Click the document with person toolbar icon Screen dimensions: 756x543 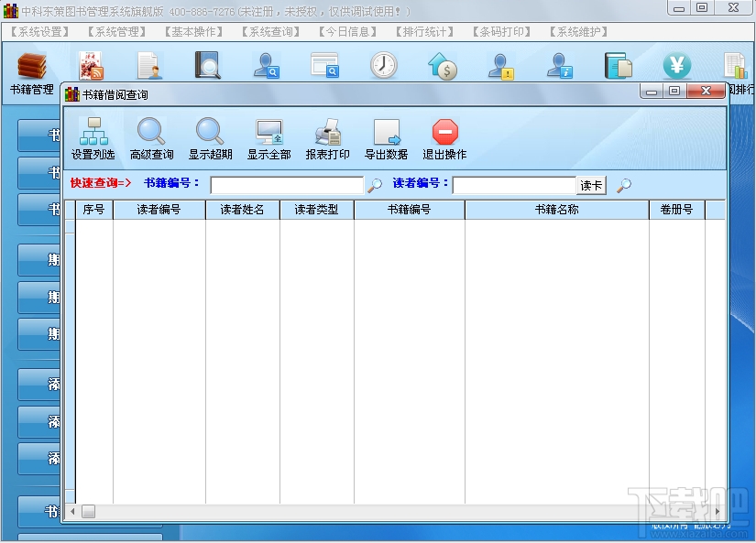(148, 65)
